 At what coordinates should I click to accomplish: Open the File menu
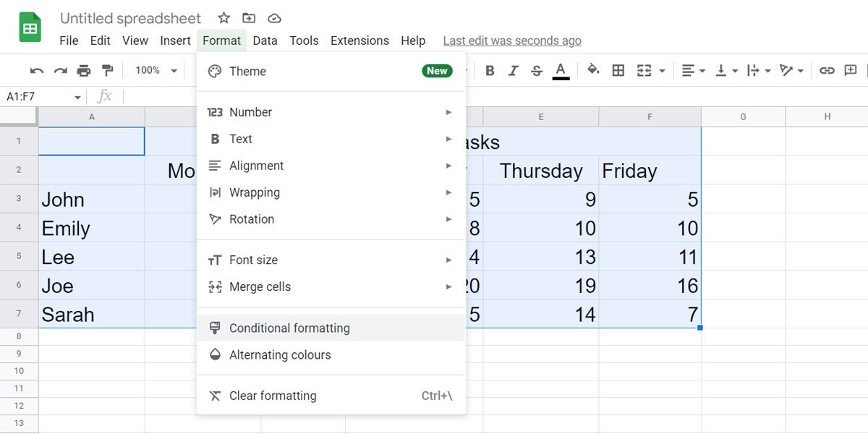(x=69, y=41)
